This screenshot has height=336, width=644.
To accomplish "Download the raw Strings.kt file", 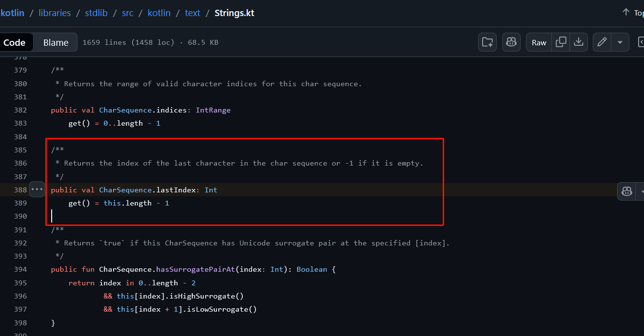I will pos(579,42).
